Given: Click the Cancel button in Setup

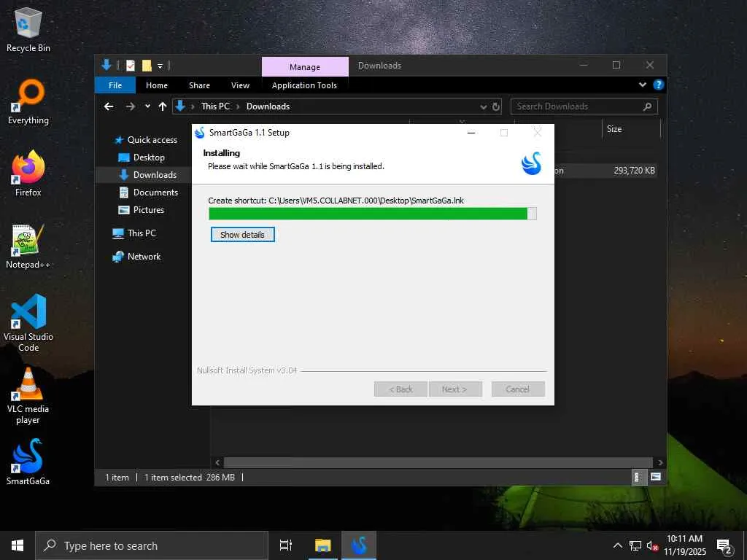Looking at the screenshot, I should pos(518,389).
